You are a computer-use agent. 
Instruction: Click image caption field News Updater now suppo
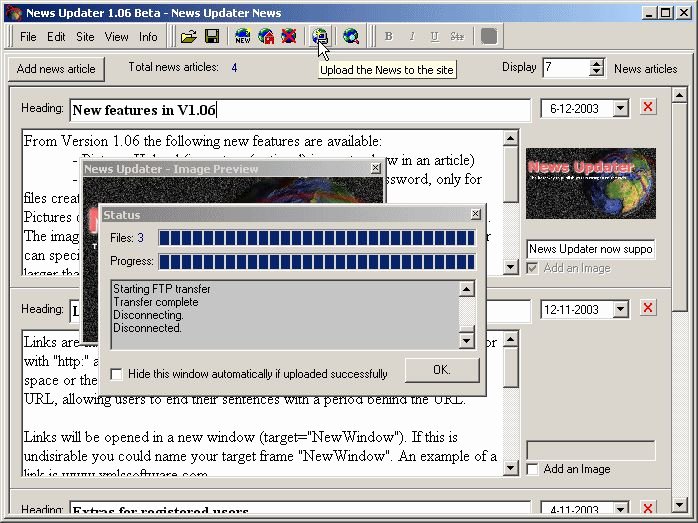pyautogui.click(x=591, y=249)
